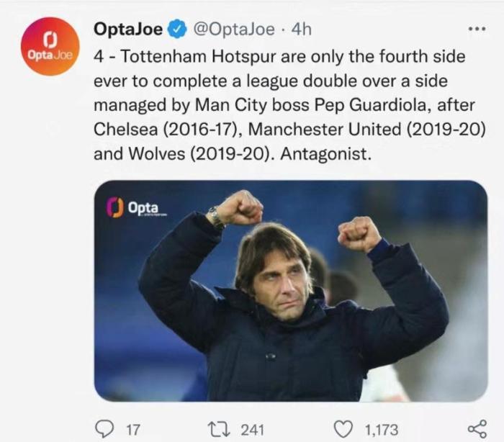Open the 4h timestamp link
The height and width of the screenshot is (442, 504).
click(302, 30)
